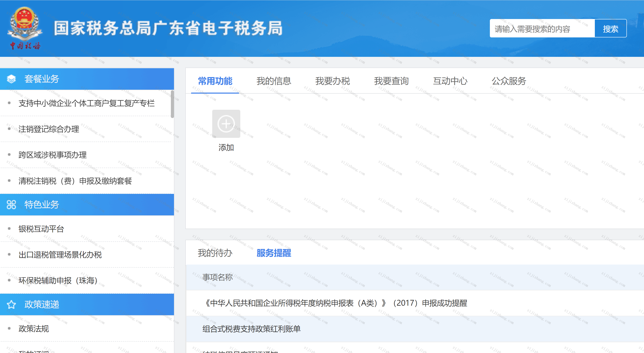Viewport: 644px width, 353px height.
Task: Open 支持中小微企业个体工商户复工复产专栏
Action: (87, 103)
